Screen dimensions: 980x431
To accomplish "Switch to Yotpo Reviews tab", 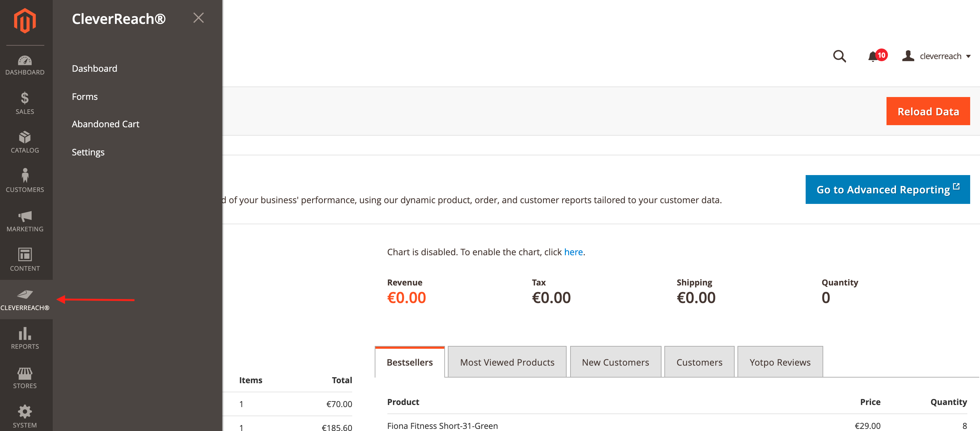I will 780,362.
